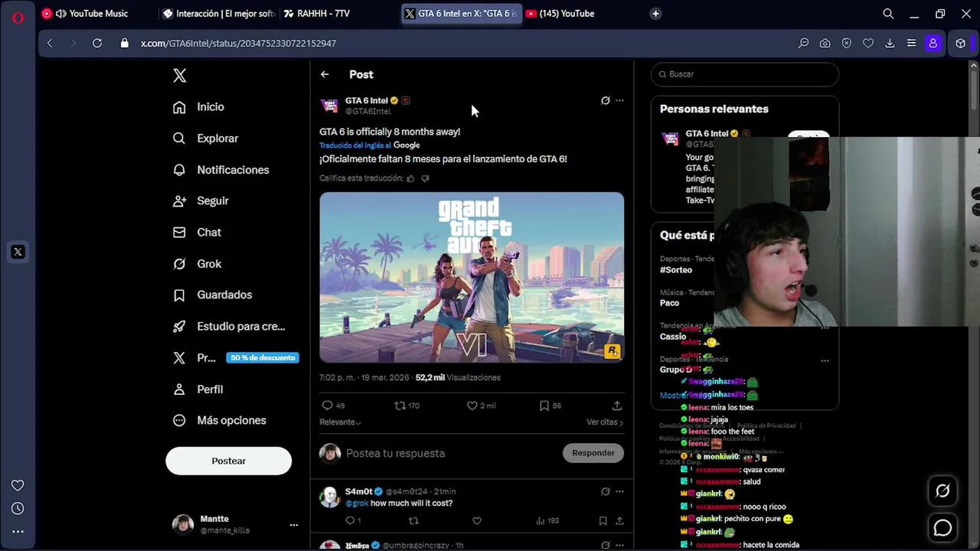
Task: Click the share icon on main post
Action: pyautogui.click(x=617, y=406)
